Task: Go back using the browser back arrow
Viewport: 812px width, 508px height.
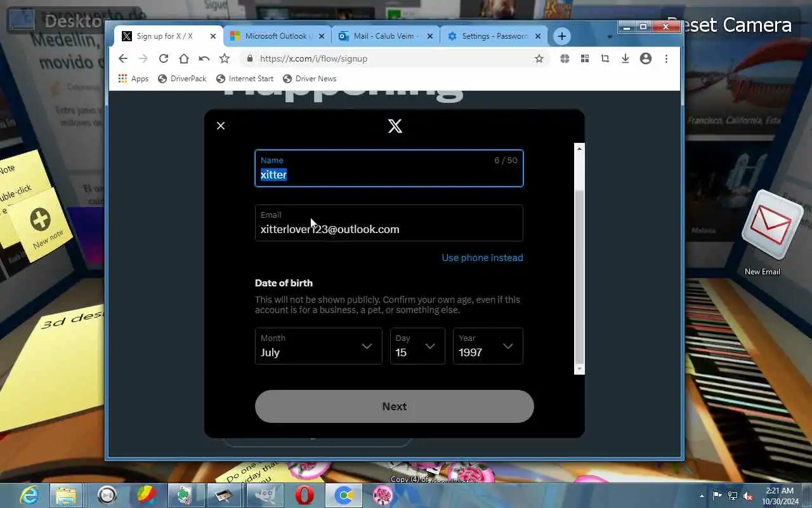Action: (123, 58)
